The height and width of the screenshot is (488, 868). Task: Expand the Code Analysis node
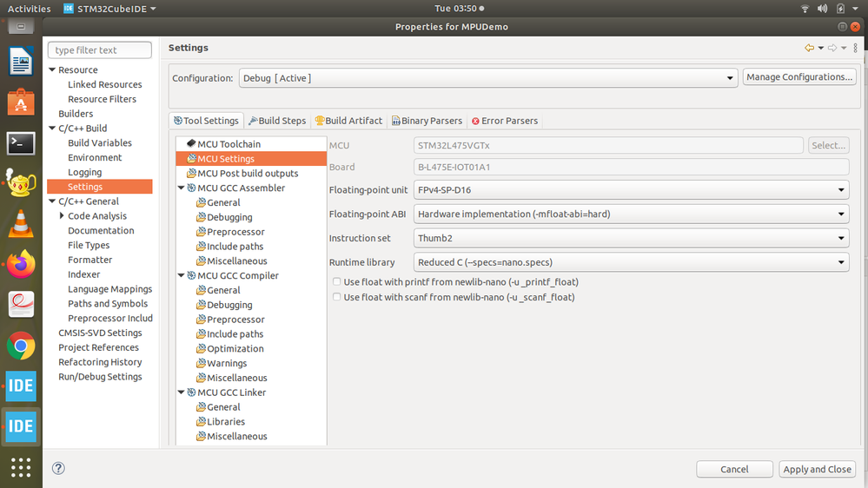click(x=62, y=216)
